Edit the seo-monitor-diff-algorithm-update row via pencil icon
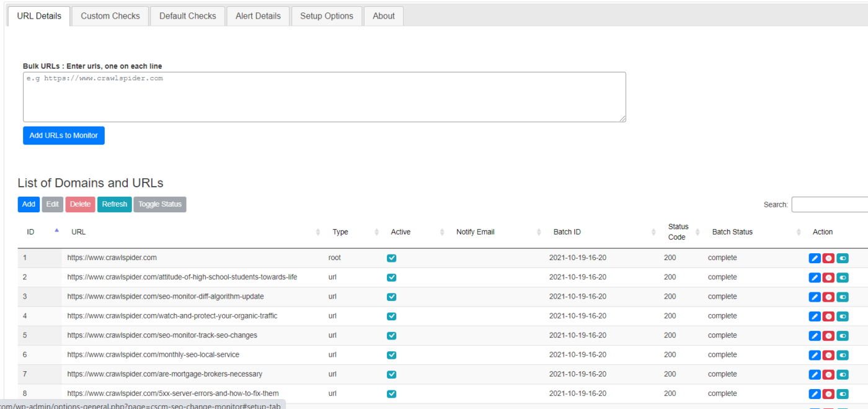Screen dimensions: 868x409 [x=815, y=297]
